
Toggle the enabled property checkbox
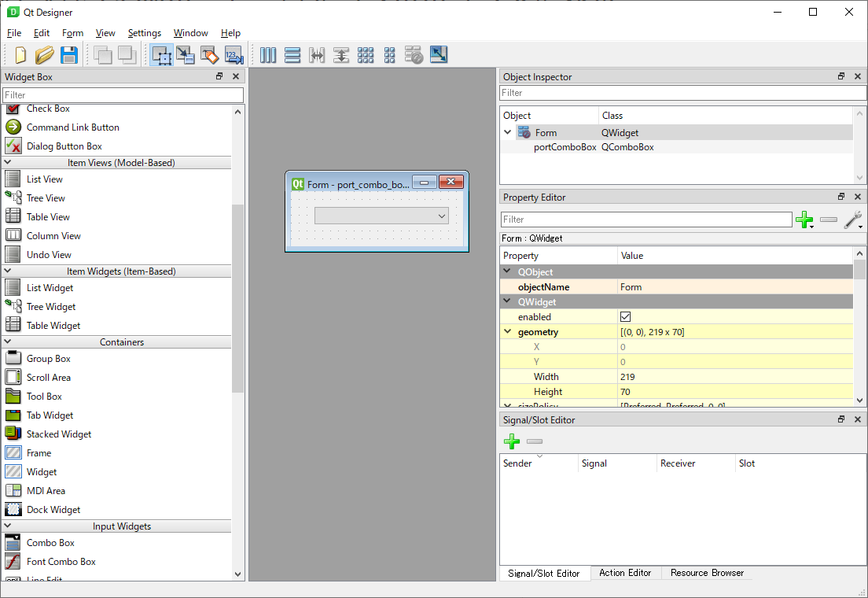tap(626, 317)
